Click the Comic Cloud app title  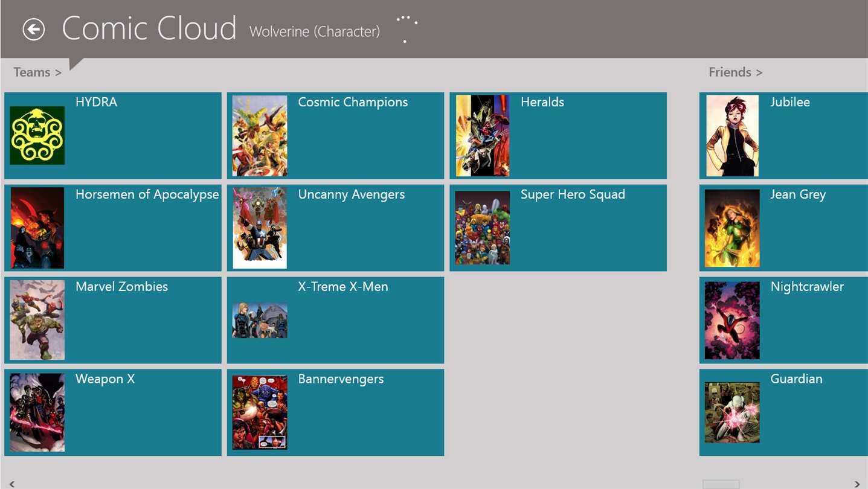(149, 29)
